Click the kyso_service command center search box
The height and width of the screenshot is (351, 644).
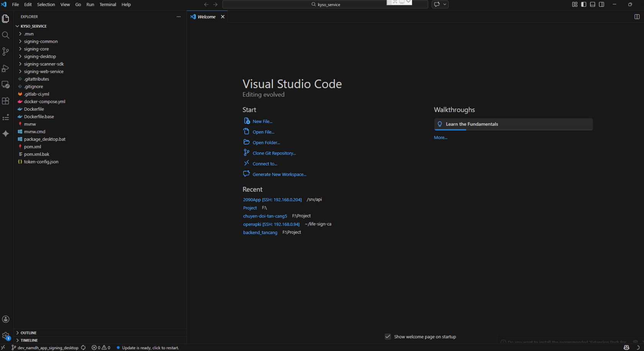(325, 5)
